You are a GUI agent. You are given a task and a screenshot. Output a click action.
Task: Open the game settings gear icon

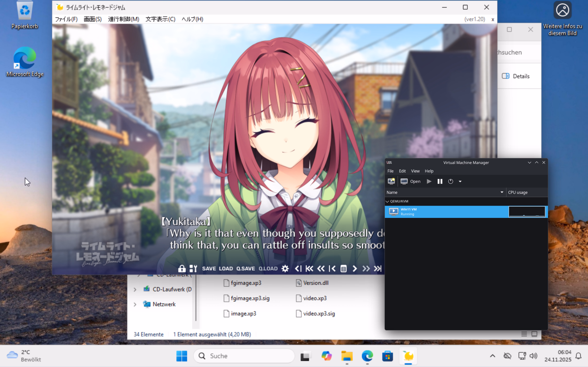point(285,268)
